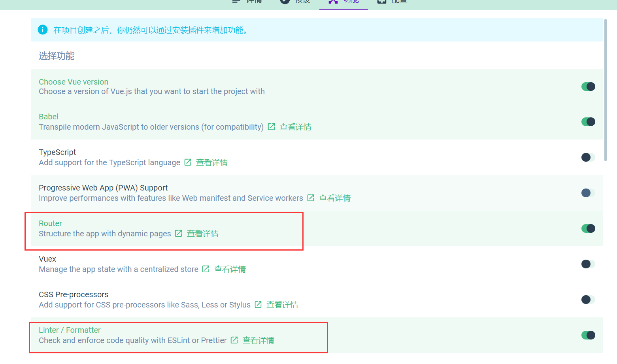617x364 pixels.
Task: Click the wrench icon on the 功能 tab
Action: [332, 2]
